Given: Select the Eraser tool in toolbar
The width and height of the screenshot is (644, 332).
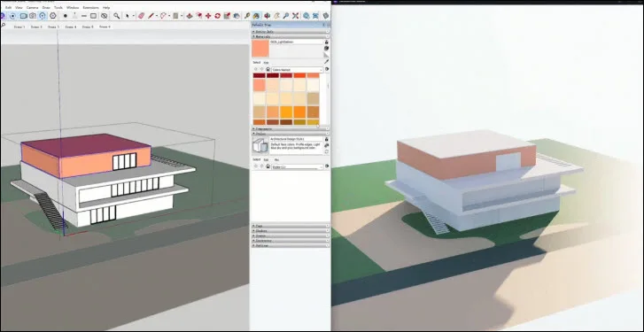Looking at the screenshot, I should tap(141, 16).
